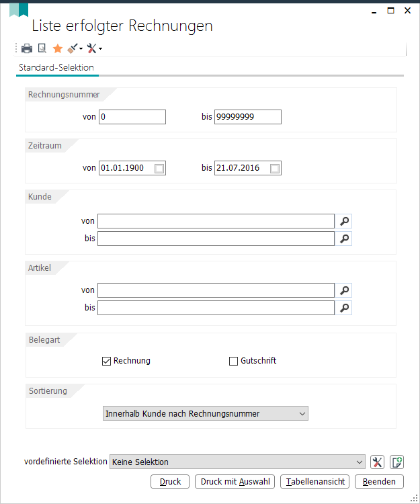Toggle Zeitraum von date checkbox

pyautogui.click(x=159, y=169)
